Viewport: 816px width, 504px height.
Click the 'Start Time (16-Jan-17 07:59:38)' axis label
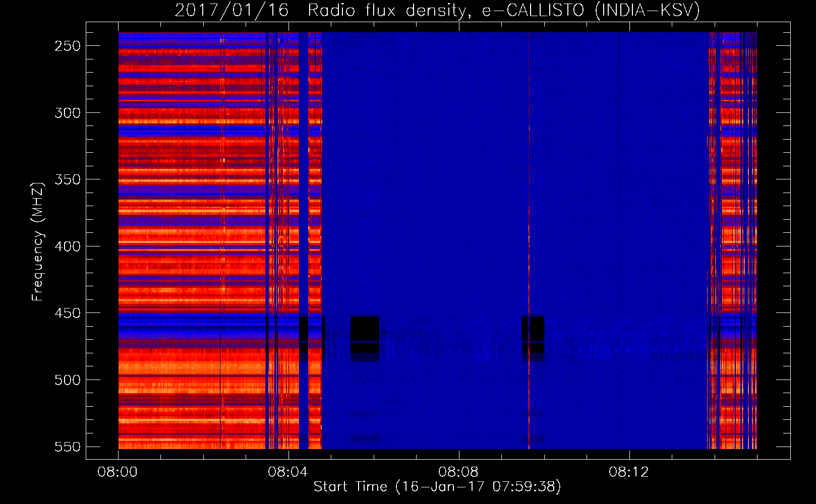(437, 487)
